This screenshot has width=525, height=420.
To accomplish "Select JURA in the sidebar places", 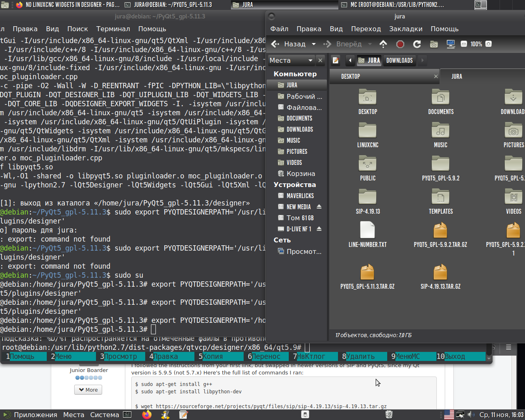I will [x=297, y=85].
